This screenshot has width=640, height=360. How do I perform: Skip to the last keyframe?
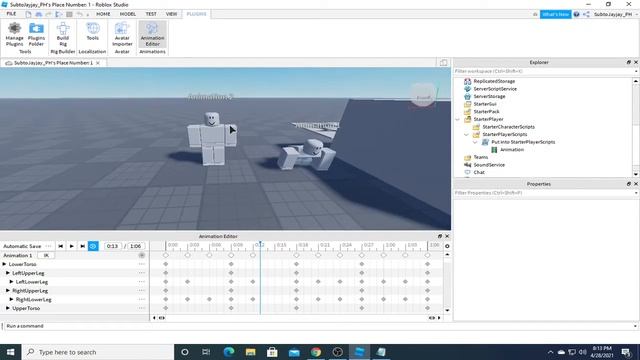click(82, 246)
